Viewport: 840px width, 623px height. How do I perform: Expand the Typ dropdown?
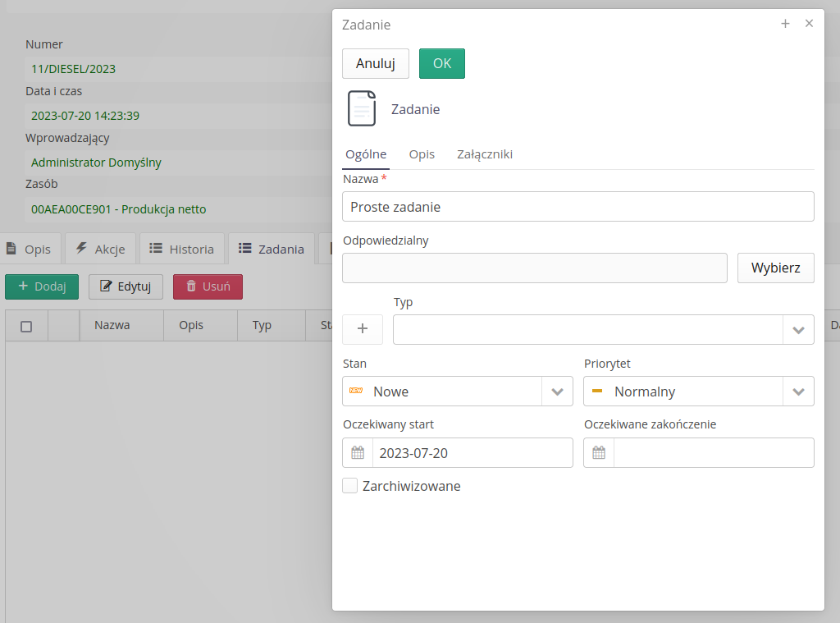point(798,330)
